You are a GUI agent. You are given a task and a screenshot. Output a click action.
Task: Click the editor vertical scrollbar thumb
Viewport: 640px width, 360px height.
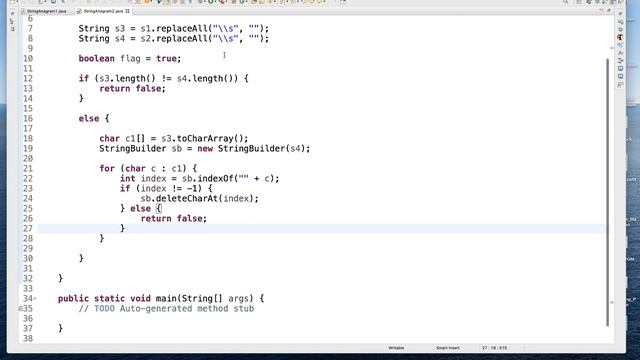tap(608, 192)
